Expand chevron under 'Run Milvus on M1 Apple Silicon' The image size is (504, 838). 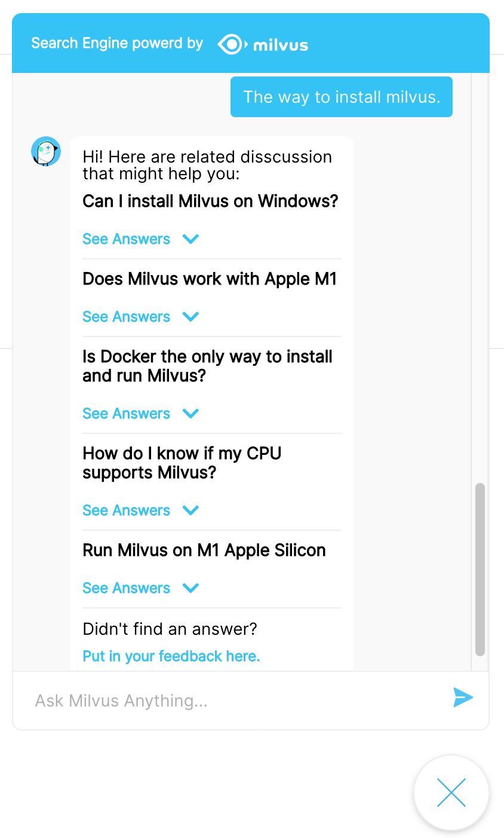(x=190, y=588)
